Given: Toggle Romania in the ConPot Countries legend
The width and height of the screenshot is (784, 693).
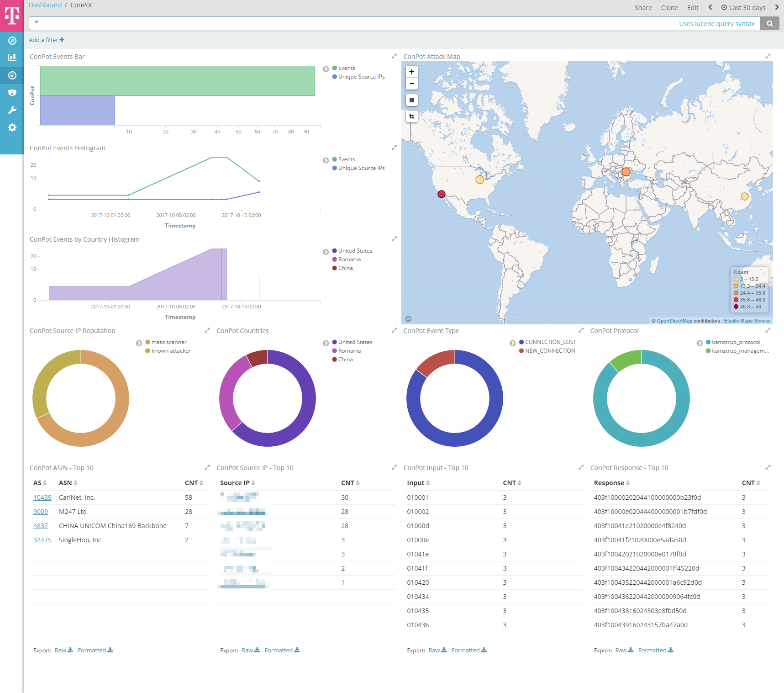Looking at the screenshot, I should 349,351.
